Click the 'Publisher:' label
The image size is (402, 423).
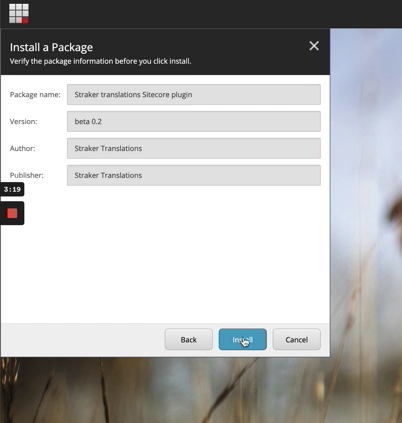(27, 175)
